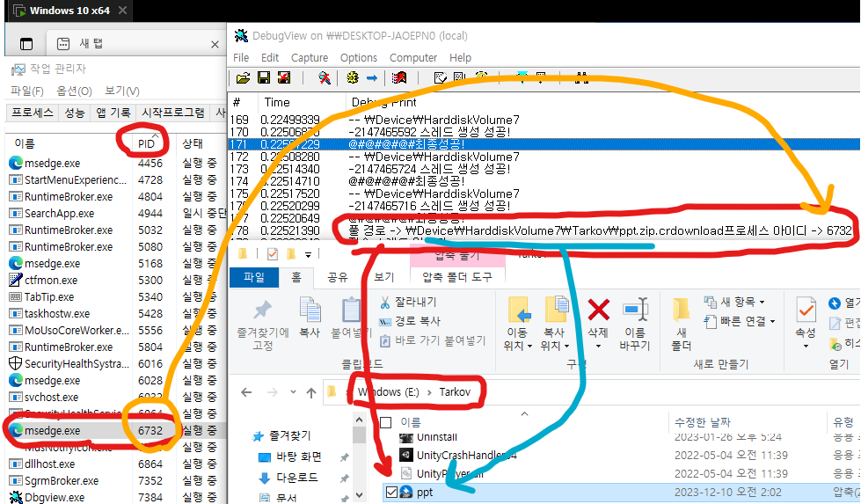Open the Quick Access Toolbar customize dropdown
This screenshot has height=504, width=861.
[x=308, y=255]
